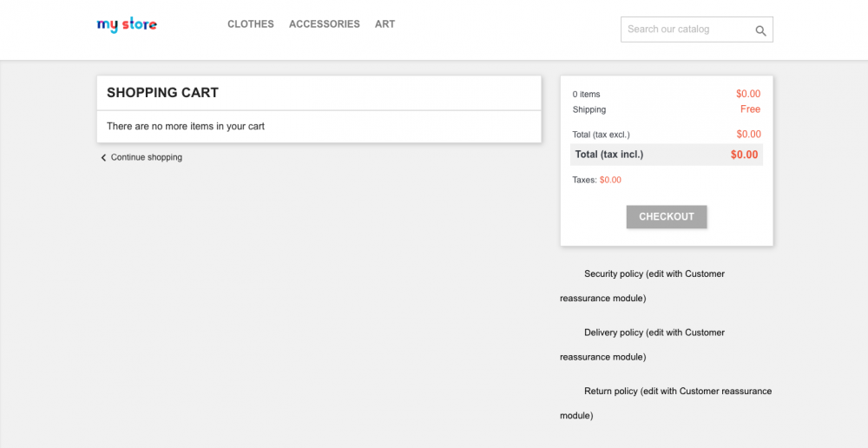Click the Taxes amount line
868x448 pixels.
tap(596, 181)
